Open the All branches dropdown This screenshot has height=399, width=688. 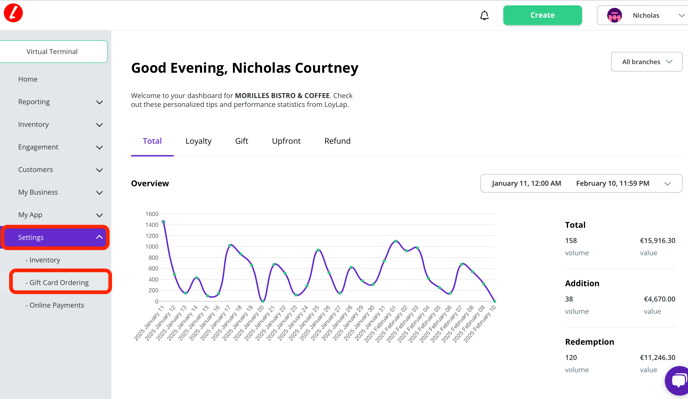[x=646, y=62]
